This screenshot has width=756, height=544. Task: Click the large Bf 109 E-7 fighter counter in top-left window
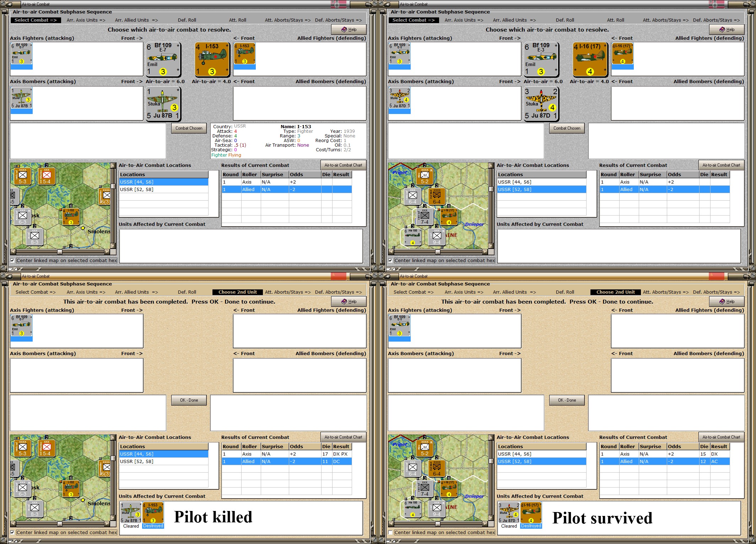point(163,59)
